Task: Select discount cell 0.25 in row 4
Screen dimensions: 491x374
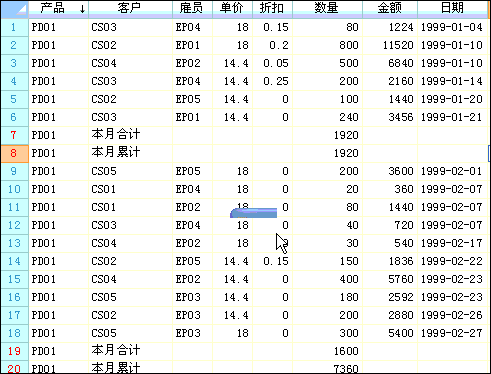Action: click(x=272, y=81)
